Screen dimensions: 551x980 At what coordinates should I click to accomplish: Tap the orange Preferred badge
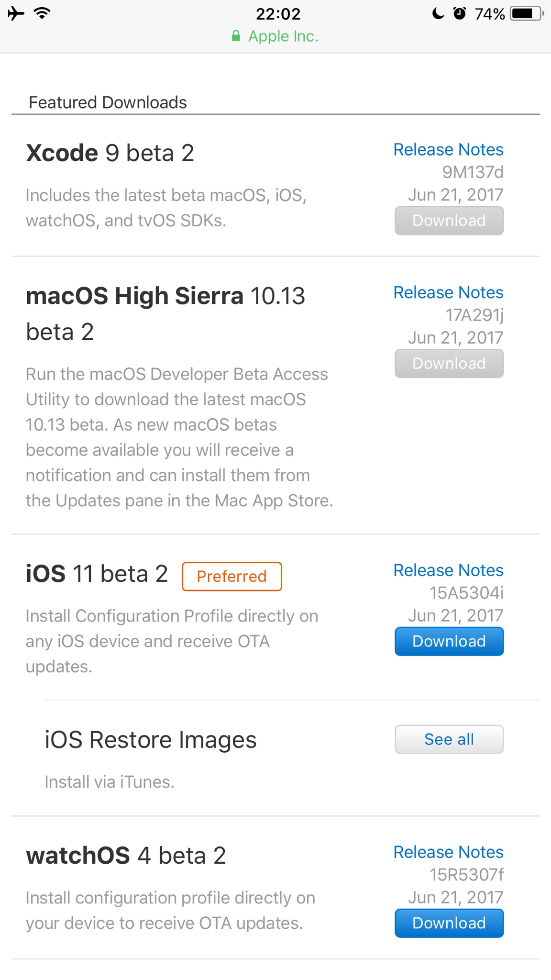[x=232, y=577]
